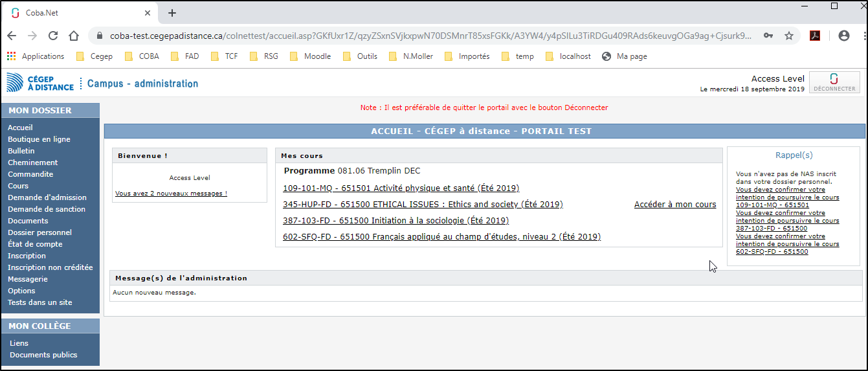Image resolution: width=868 pixels, height=371 pixels.
Task: Open the saved passwords key icon
Action: pyautogui.click(x=768, y=36)
